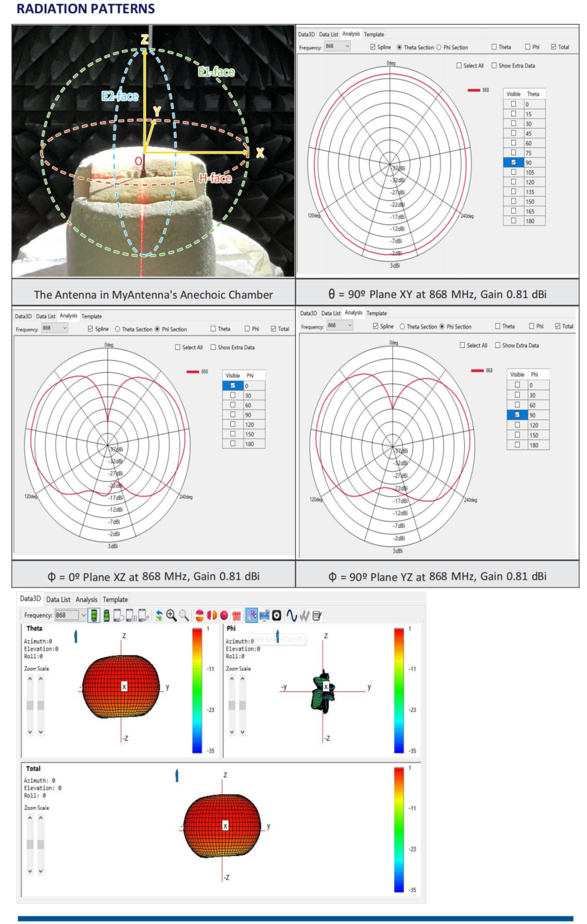Click the device-with-pencil icon in Data3D toolbar
587x924 pixels.
pos(143,615)
